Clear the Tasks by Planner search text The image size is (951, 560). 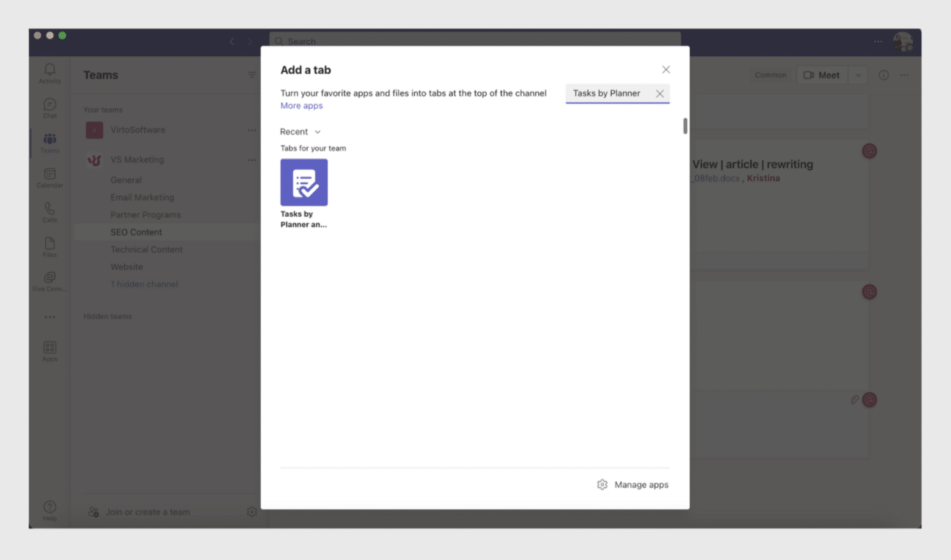pyautogui.click(x=659, y=93)
